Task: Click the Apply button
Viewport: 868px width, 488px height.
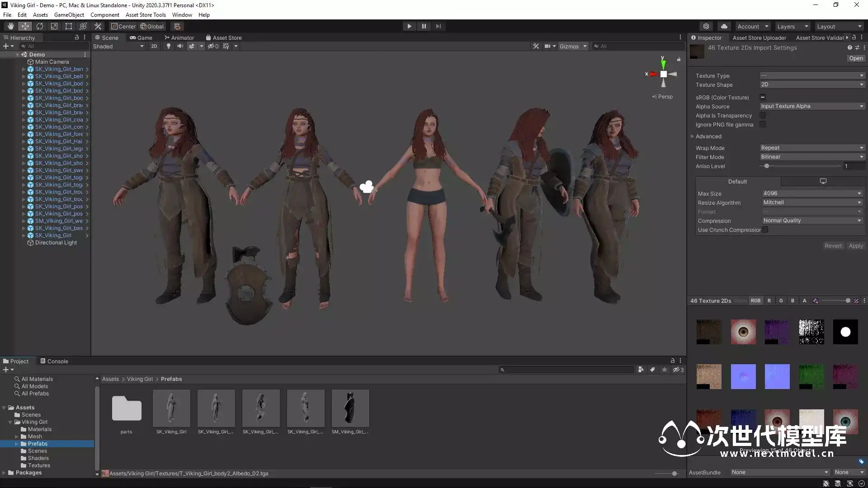Action: coord(855,246)
